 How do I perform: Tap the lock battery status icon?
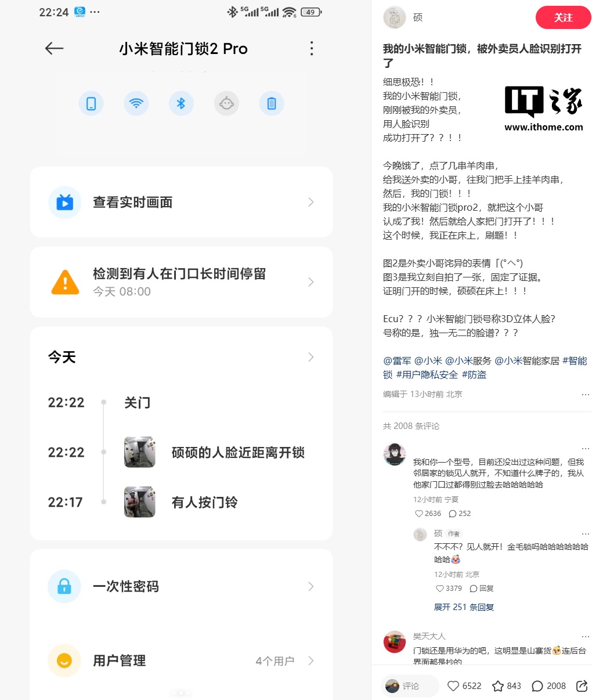coord(271,103)
